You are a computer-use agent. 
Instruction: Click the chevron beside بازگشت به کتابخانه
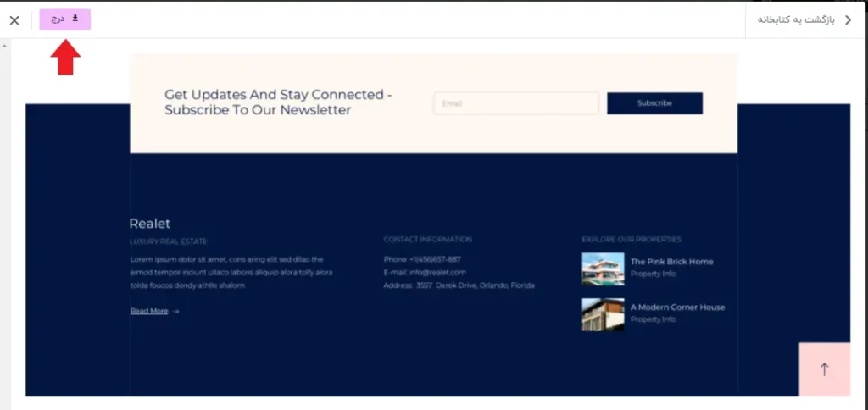tap(848, 19)
